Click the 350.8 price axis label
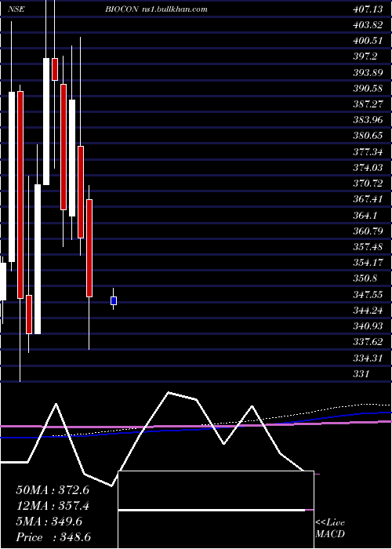Viewport: 392px width, 549px height. [x=365, y=278]
